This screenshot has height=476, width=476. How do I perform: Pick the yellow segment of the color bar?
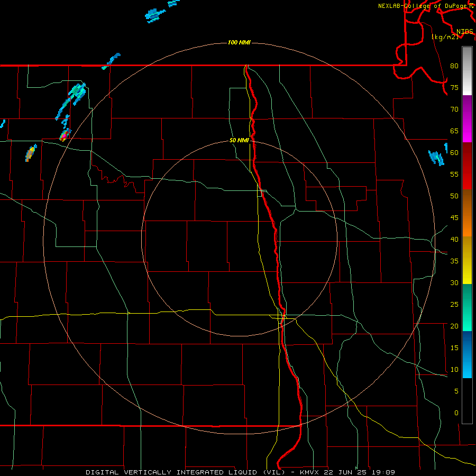point(467,260)
